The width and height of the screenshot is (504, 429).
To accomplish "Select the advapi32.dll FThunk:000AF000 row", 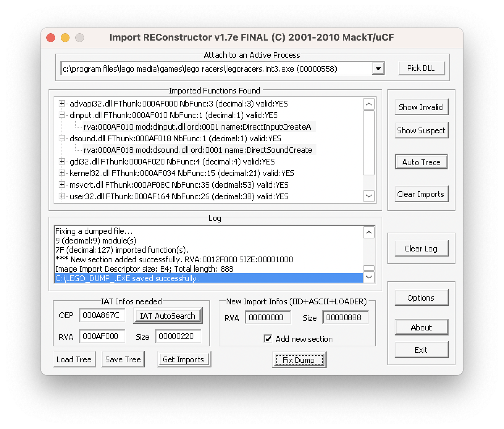I will 179,104.
